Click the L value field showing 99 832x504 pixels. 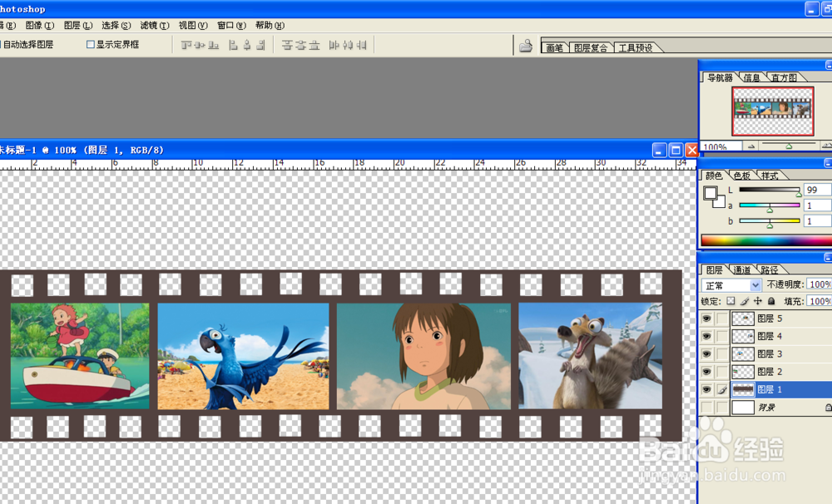pyautogui.click(x=818, y=190)
